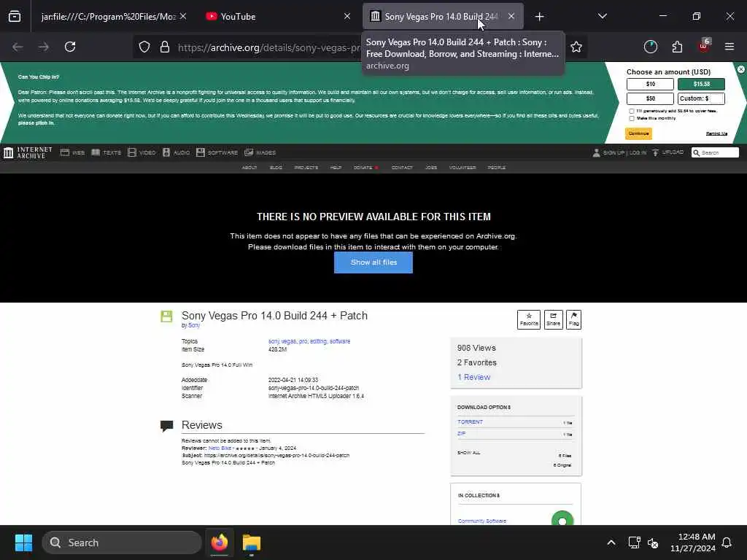Open the Images section in Archive nav
The image size is (747, 560).
[x=260, y=152]
